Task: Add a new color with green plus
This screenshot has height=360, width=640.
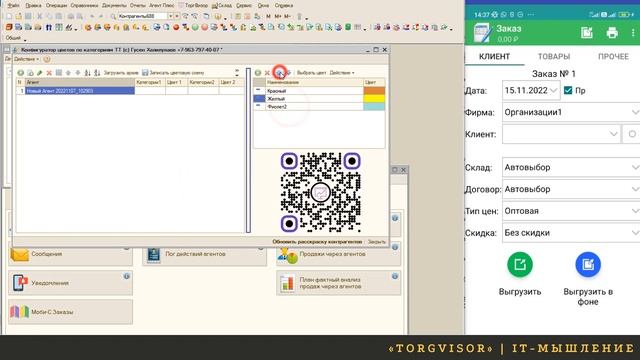Action: point(258,73)
